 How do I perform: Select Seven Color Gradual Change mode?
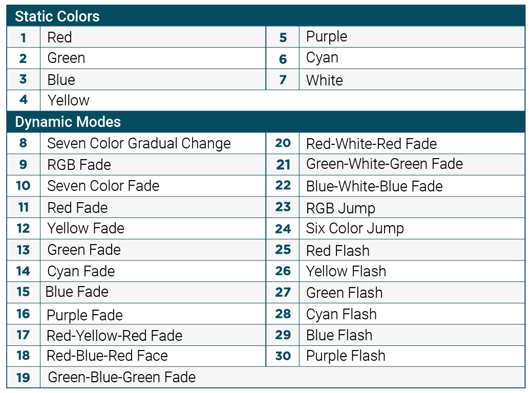[x=139, y=143]
